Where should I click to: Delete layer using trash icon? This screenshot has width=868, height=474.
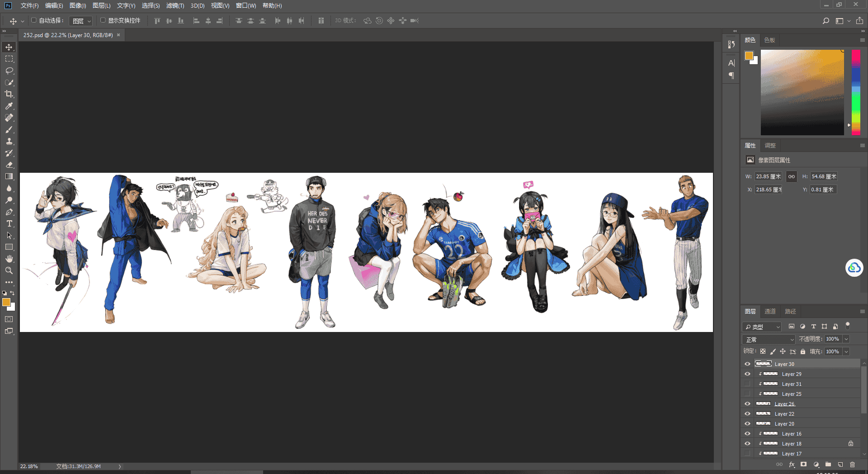[x=853, y=465]
